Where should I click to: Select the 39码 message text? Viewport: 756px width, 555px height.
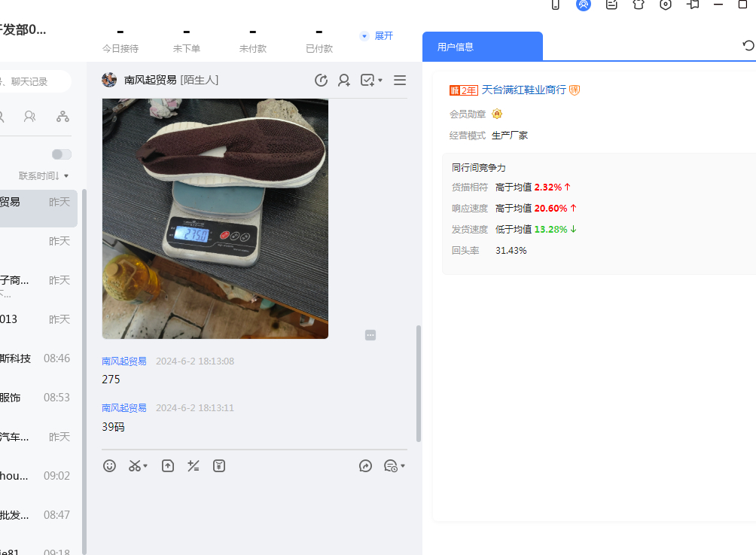point(113,427)
